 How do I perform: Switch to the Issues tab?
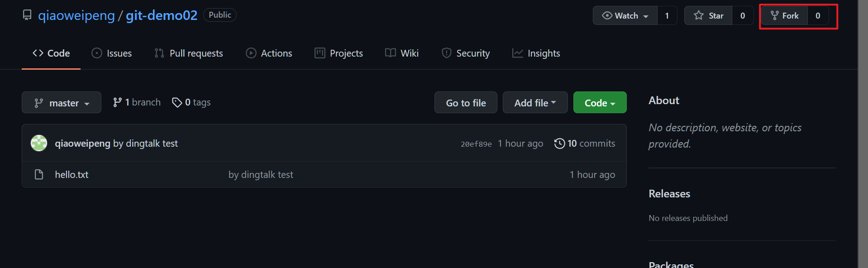coord(112,53)
